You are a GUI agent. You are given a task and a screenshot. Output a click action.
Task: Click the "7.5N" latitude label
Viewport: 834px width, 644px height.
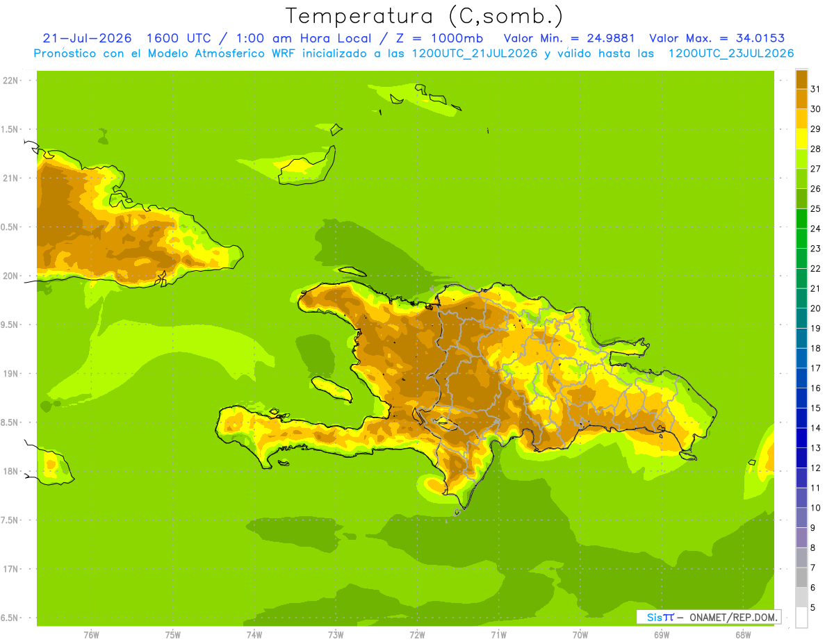[10, 520]
